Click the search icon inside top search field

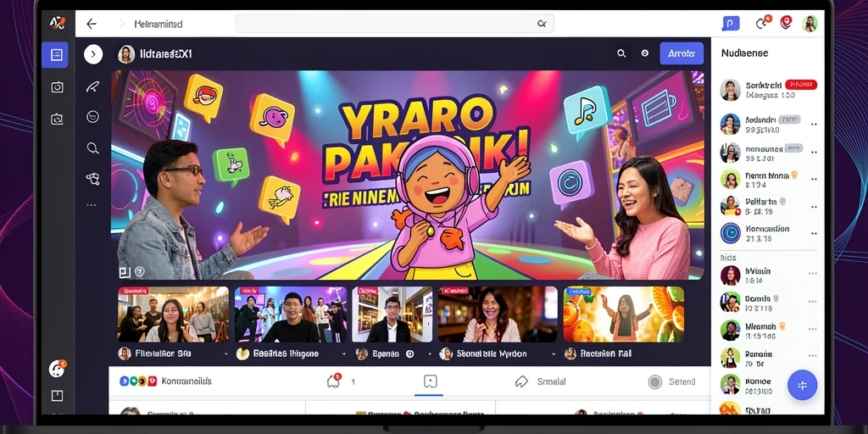(x=542, y=24)
